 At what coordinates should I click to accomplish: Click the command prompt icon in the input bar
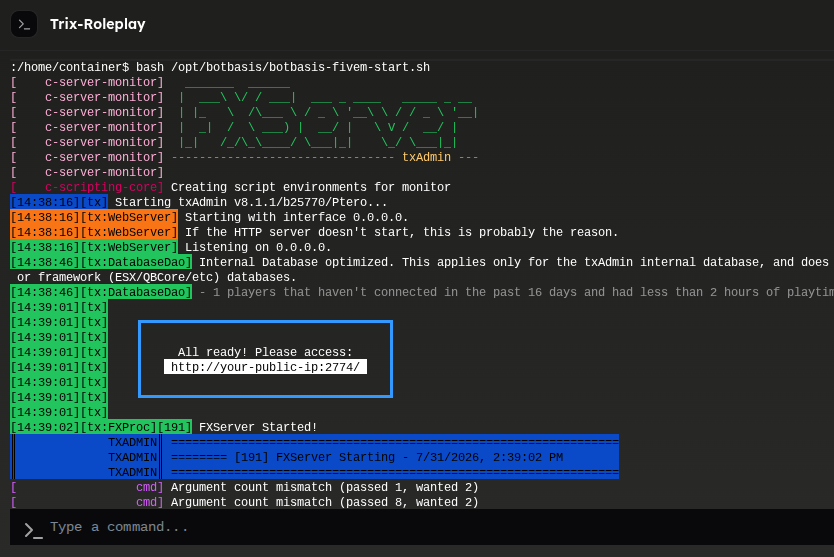[33, 530]
